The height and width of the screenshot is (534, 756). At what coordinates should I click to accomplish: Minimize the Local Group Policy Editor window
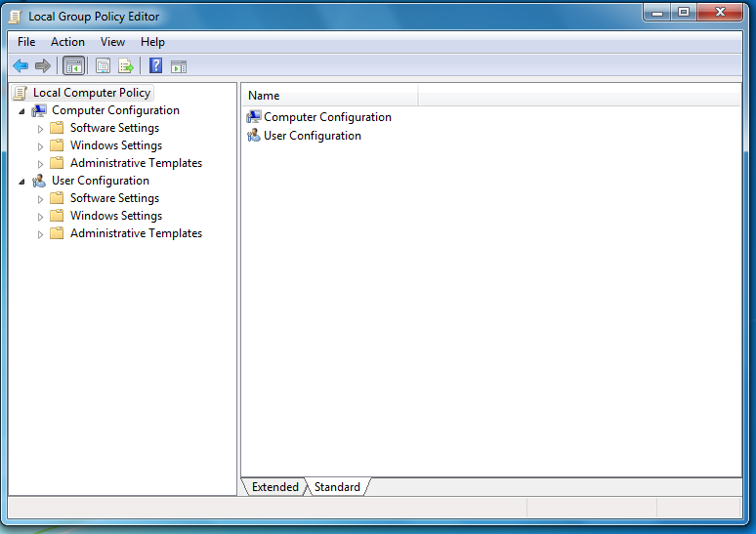click(x=657, y=12)
